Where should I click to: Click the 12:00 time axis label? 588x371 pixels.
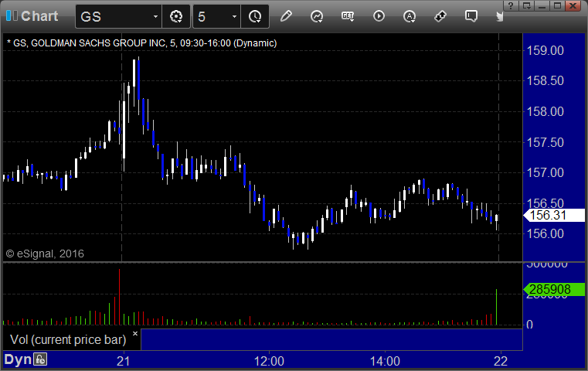[269, 361]
